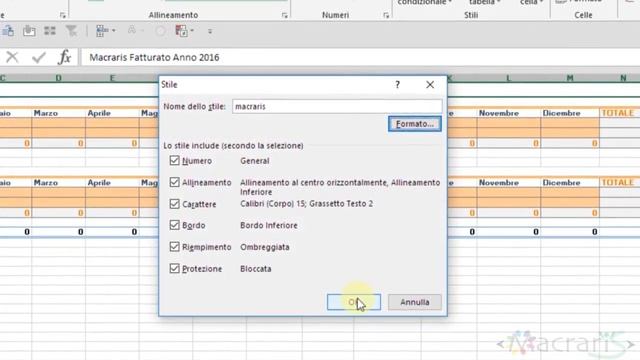Select the second-table Dicembre cell
This screenshot has height=360, width=640.
(x=570, y=182)
